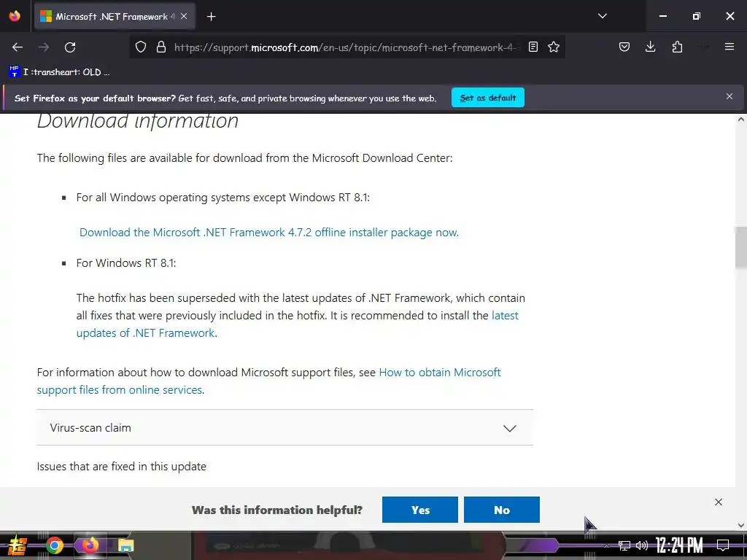747x560 pixels.
Task: Follow 'latest updates of .NET Framework' link
Action: pyautogui.click(x=298, y=324)
